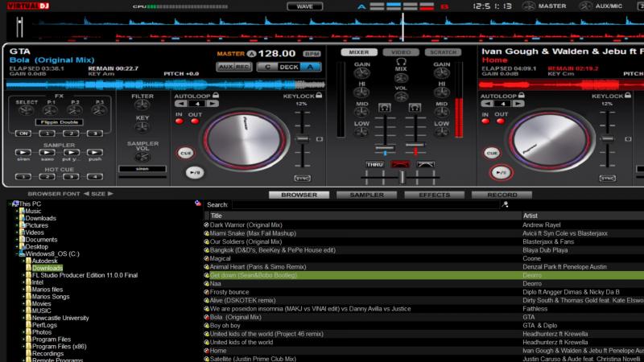The width and height of the screenshot is (644, 362).
Task: Click the headphone MIX knob
Action: pos(401,77)
